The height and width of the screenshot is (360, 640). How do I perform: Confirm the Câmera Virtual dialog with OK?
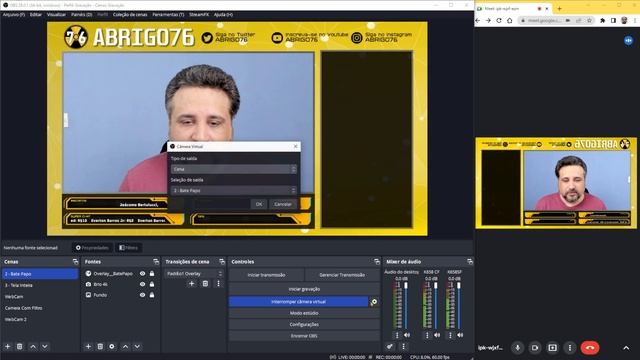(258, 204)
